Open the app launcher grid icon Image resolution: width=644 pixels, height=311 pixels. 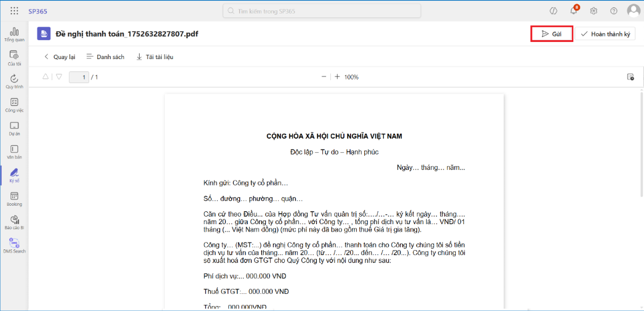[14, 10]
